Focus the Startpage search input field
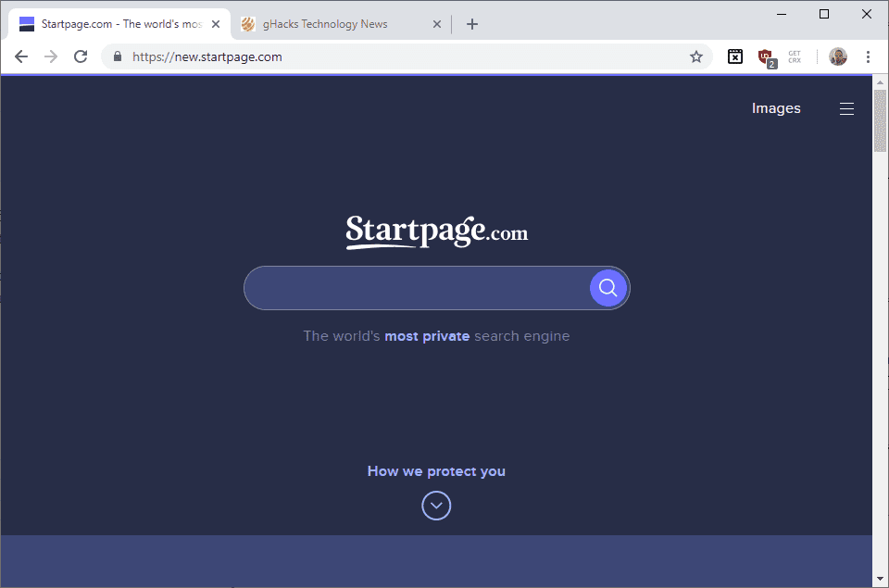Image resolution: width=889 pixels, height=588 pixels. click(418, 288)
